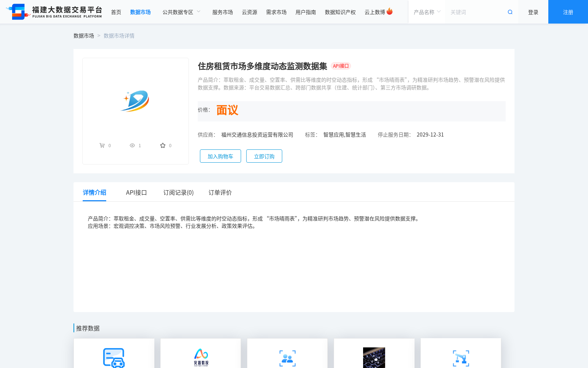The image size is (588, 368).
Task: Open the car card recommended data thumbnail
Action: [114, 358]
